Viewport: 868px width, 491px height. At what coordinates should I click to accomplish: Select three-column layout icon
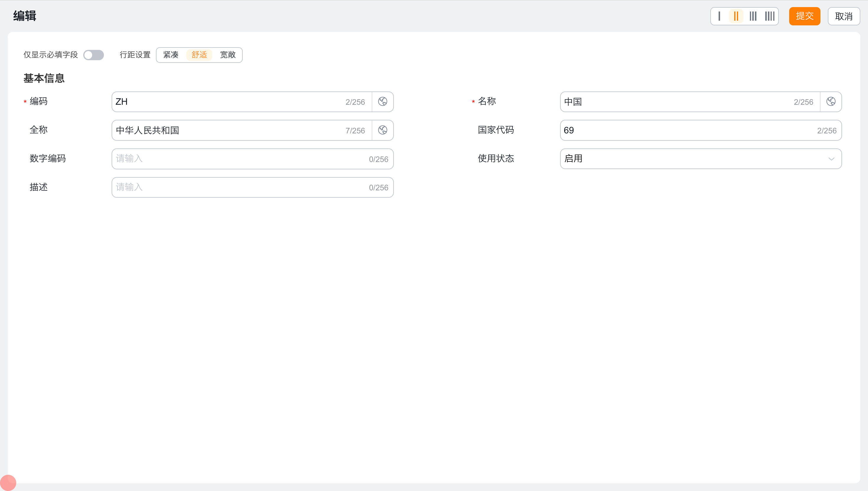click(x=753, y=16)
